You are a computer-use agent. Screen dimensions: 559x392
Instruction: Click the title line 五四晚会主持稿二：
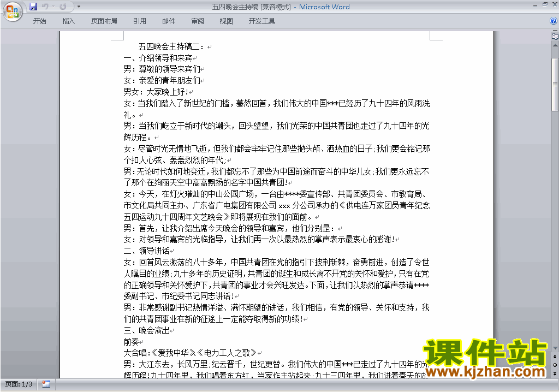(171, 47)
